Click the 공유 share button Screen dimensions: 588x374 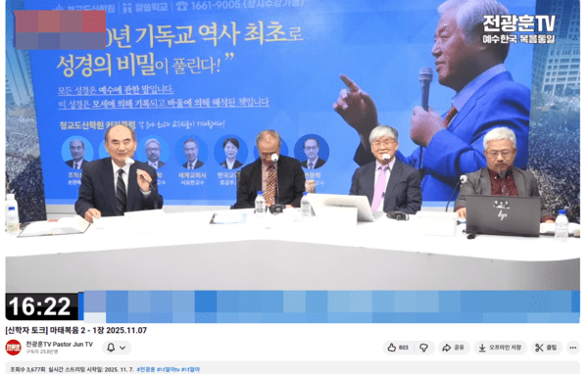pos(454,348)
